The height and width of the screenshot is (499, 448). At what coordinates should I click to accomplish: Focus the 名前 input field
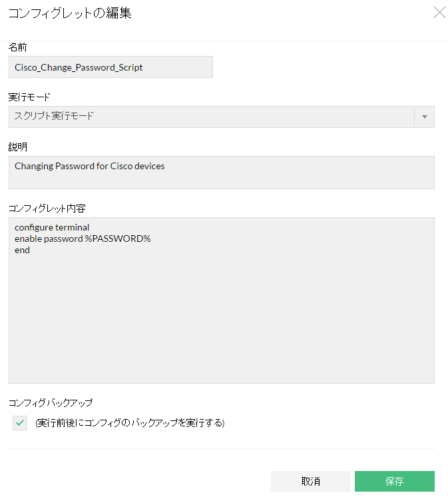(x=111, y=67)
